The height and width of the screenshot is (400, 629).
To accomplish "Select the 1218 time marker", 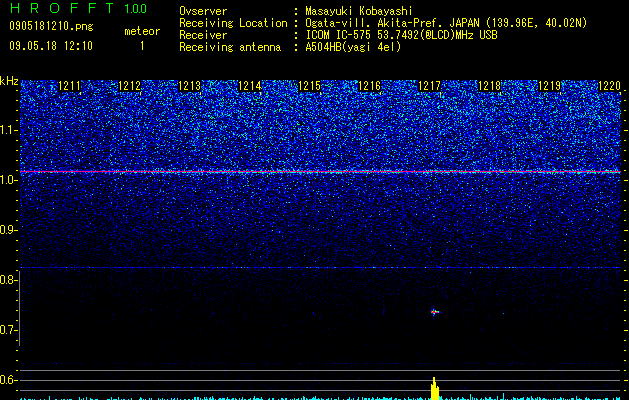I will tap(489, 86).
